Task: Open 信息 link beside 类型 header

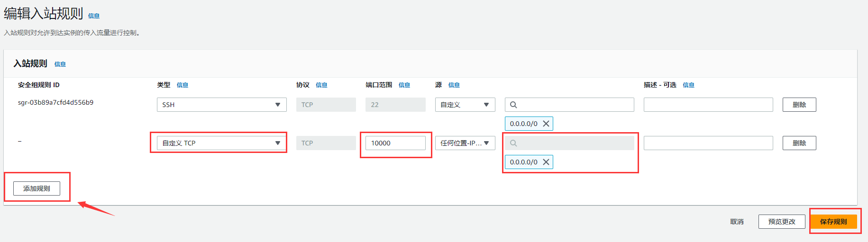Action: click(x=183, y=85)
